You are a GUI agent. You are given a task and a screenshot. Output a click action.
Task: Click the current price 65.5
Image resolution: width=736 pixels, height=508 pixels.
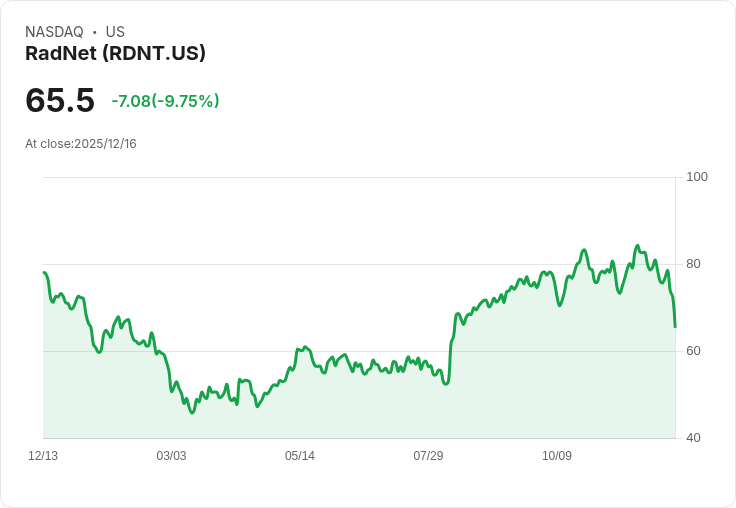tap(60, 100)
